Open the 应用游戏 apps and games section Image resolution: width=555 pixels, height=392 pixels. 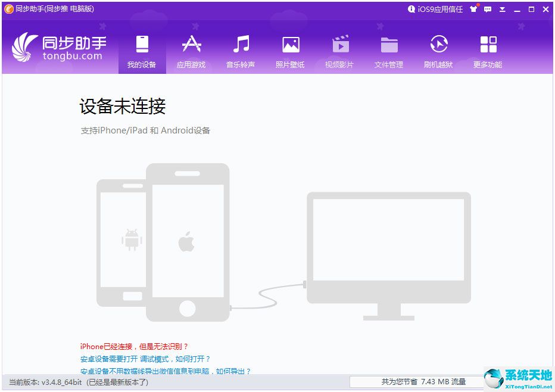click(x=191, y=52)
